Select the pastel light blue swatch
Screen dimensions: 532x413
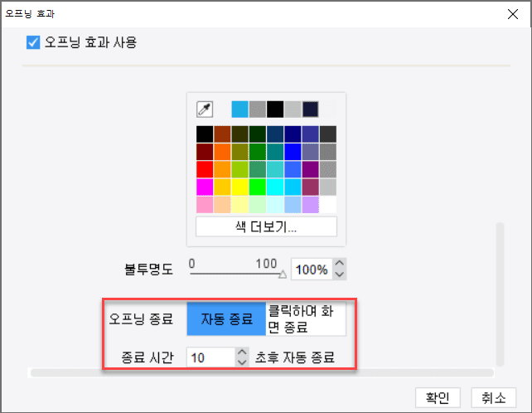pyautogui.click(x=293, y=205)
